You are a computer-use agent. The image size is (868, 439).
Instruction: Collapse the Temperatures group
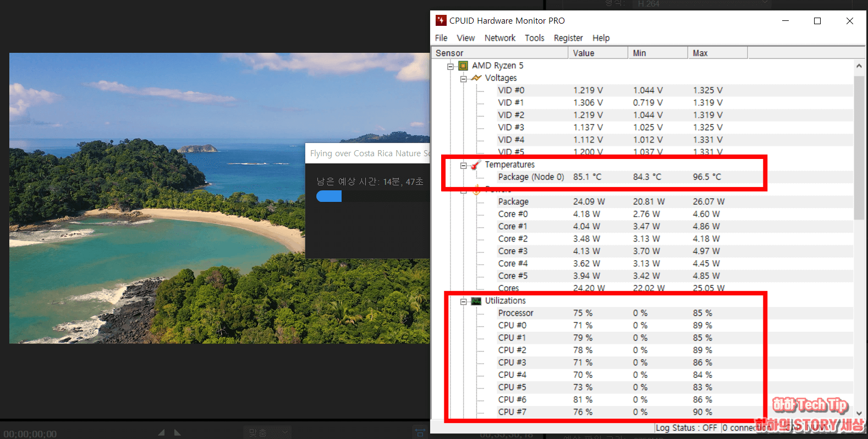pyautogui.click(x=463, y=165)
